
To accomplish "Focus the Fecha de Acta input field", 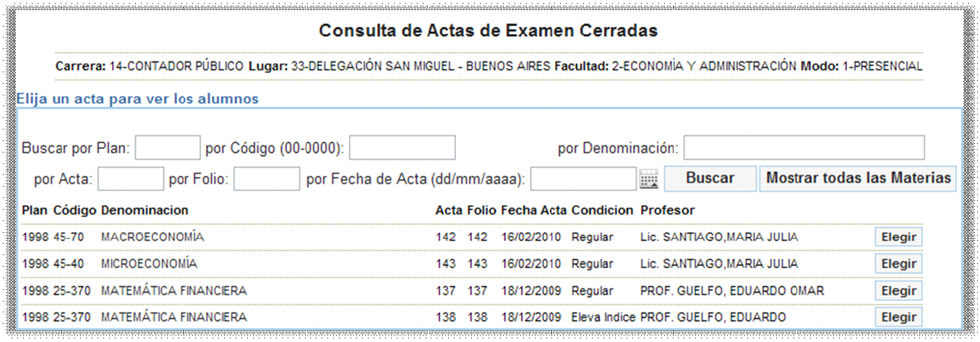I will click(x=583, y=179).
